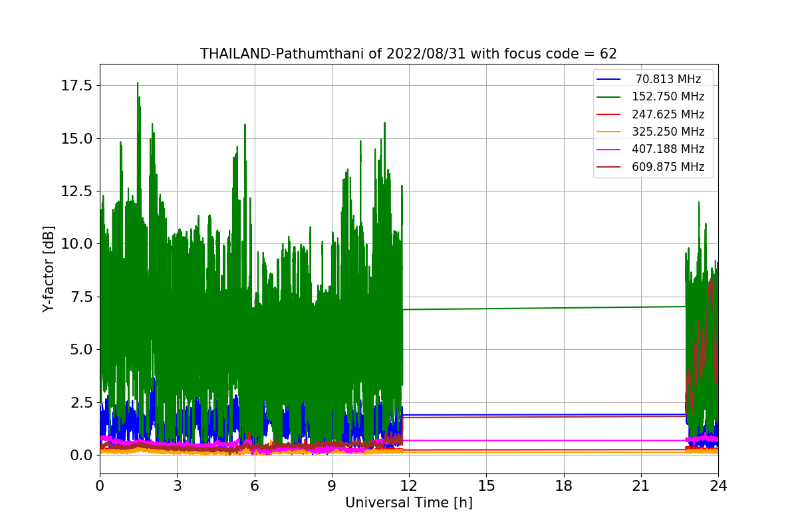Click the 10.0 tick on y-axis
The width and height of the screenshot is (798, 532).
(x=78, y=243)
